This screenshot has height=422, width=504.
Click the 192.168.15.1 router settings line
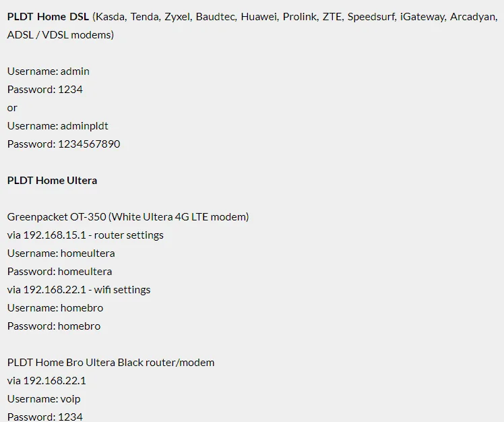coord(85,235)
